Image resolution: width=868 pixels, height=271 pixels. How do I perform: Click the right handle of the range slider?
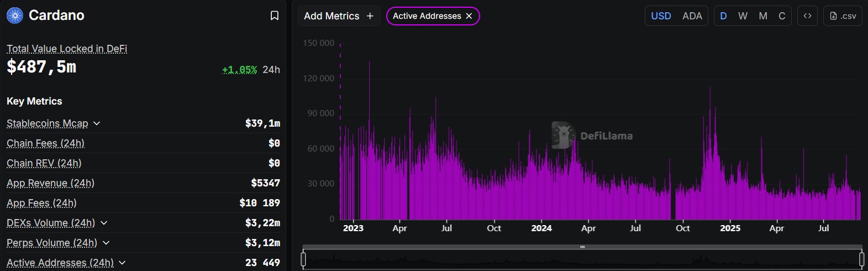(x=861, y=259)
